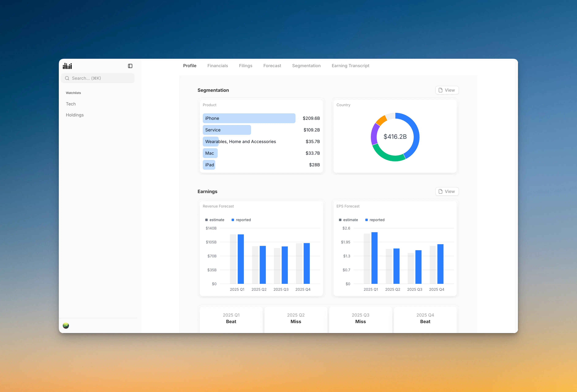Click the Mac product bar

(x=210, y=153)
